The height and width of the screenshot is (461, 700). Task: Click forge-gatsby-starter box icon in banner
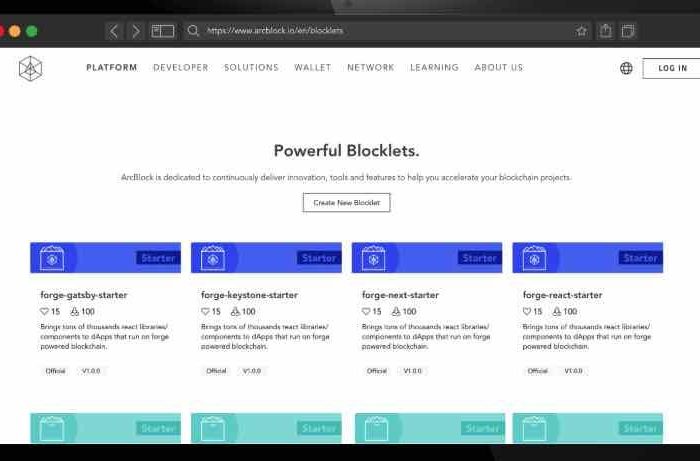point(52,258)
